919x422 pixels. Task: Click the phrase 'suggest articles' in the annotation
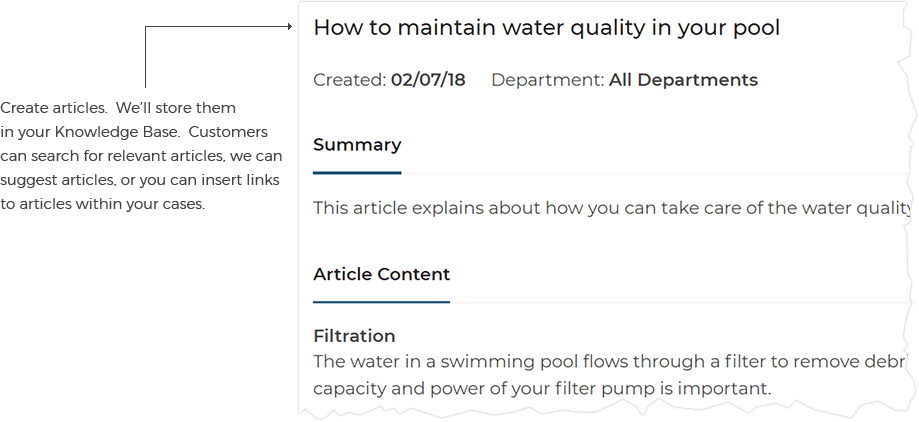pos(55,181)
